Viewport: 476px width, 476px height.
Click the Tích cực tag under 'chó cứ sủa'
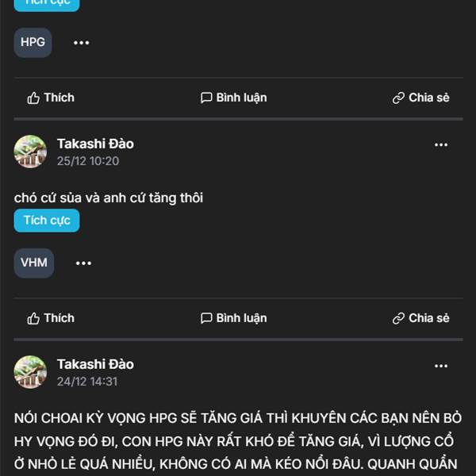(x=47, y=221)
